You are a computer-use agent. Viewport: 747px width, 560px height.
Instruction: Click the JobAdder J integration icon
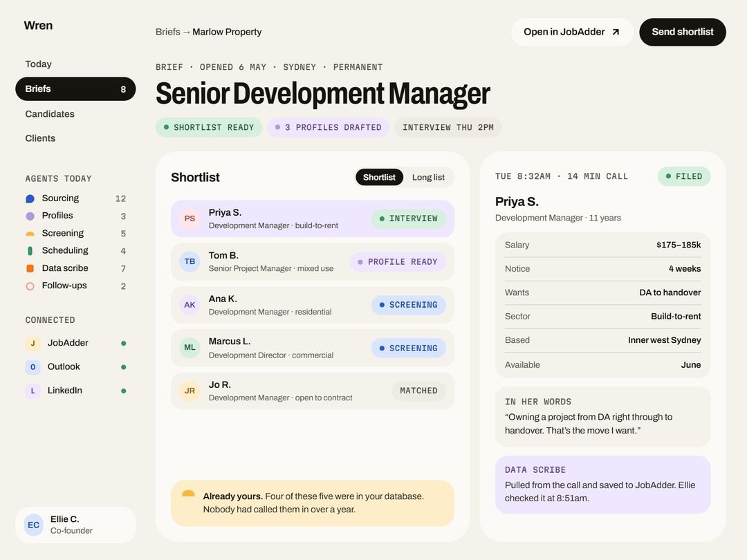click(x=33, y=343)
